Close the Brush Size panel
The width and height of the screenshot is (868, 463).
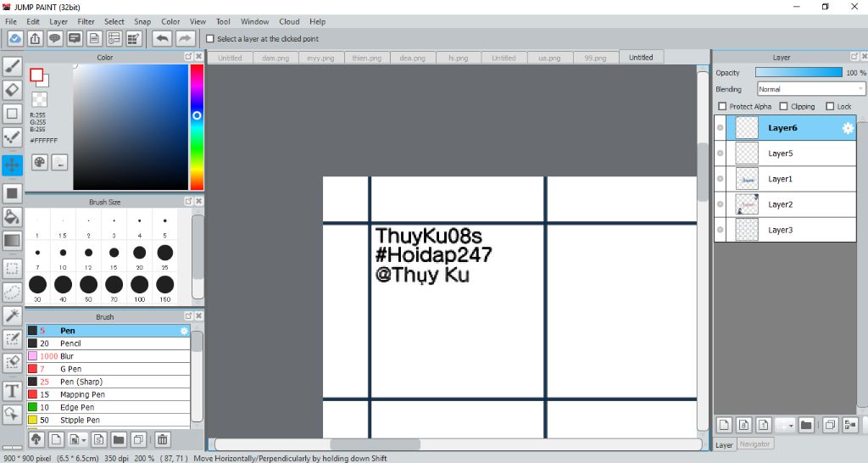click(x=198, y=202)
